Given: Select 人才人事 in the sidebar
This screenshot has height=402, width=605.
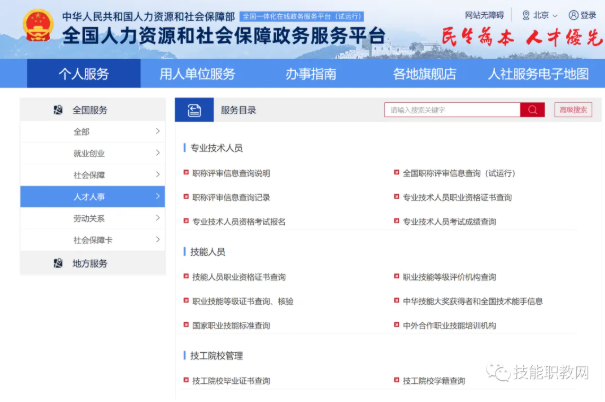Looking at the screenshot, I should click(x=93, y=196).
